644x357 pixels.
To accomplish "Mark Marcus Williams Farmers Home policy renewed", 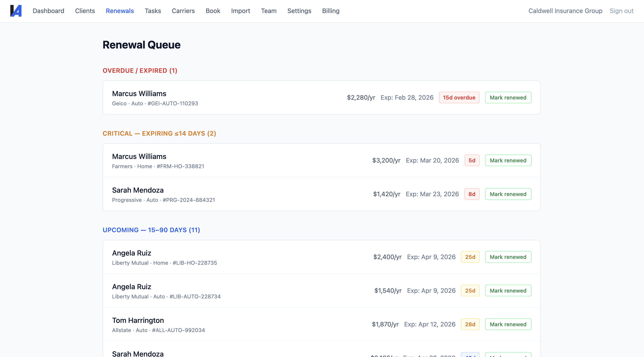I will pyautogui.click(x=508, y=160).
